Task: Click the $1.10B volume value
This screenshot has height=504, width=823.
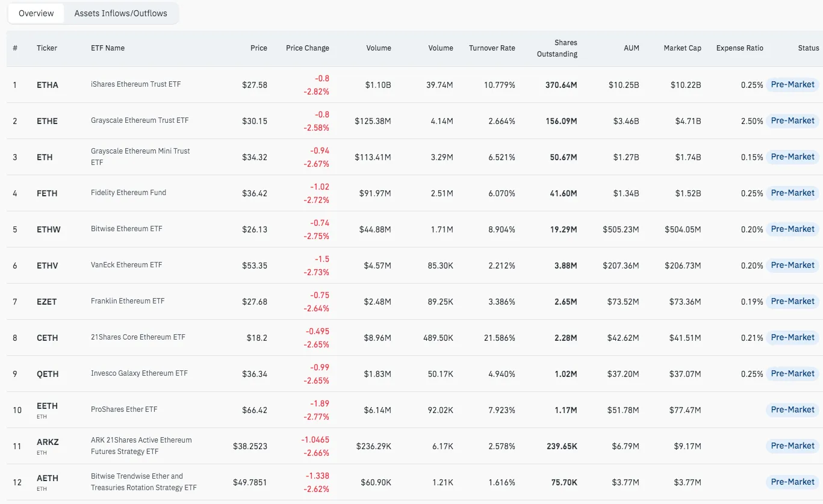Action: pos(378,85)
